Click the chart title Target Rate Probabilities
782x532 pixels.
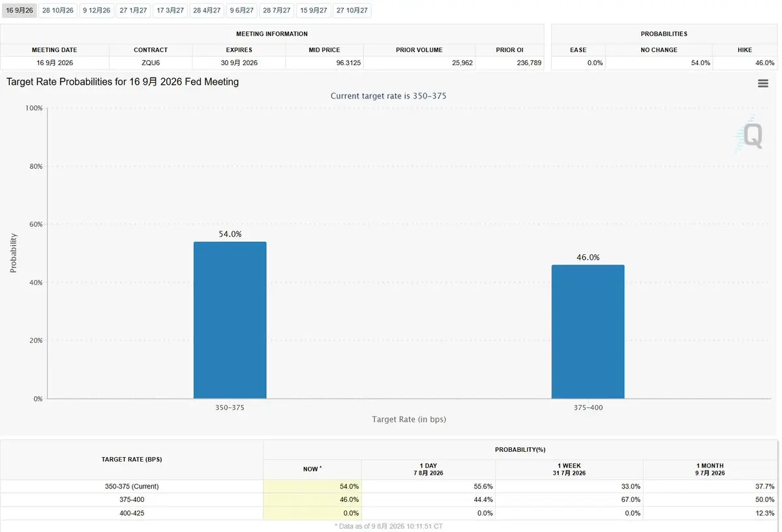click(x=123, y=81)
